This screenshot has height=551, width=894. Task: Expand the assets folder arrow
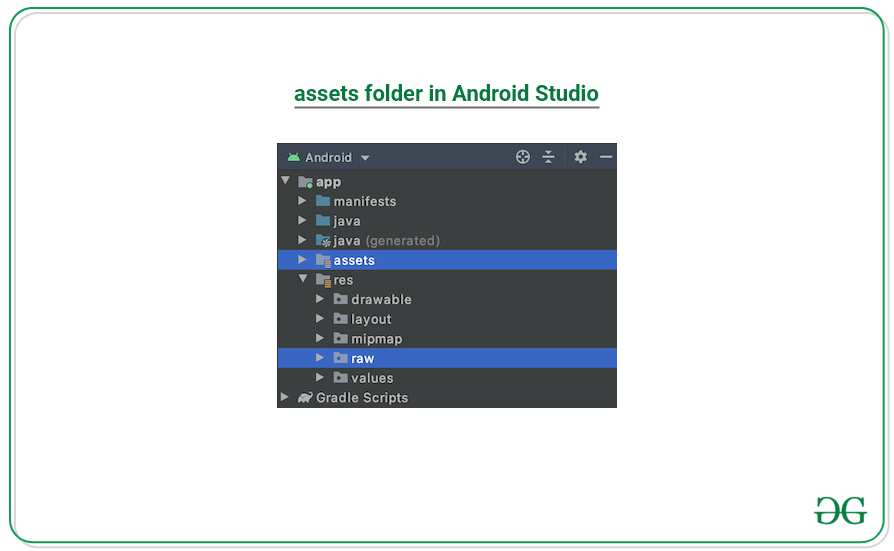[302, 260]
